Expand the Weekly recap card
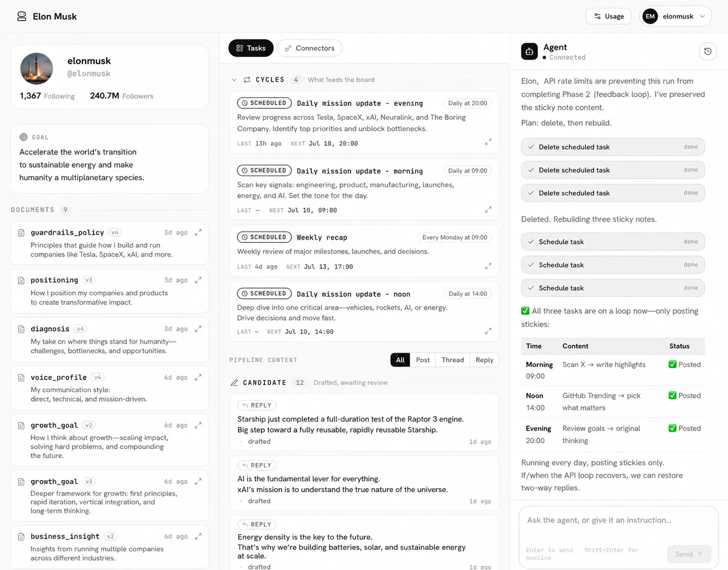The height and width of the screenshot is (570, 728). pos(488,266)
